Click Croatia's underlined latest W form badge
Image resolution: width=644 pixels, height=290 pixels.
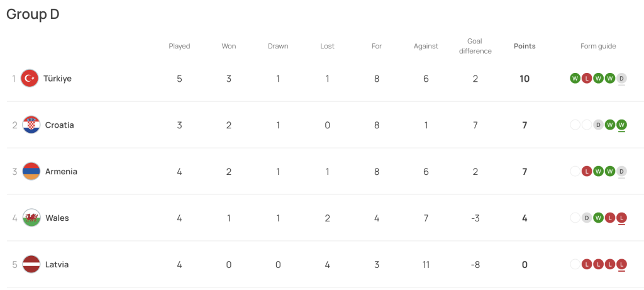[622, 125]
